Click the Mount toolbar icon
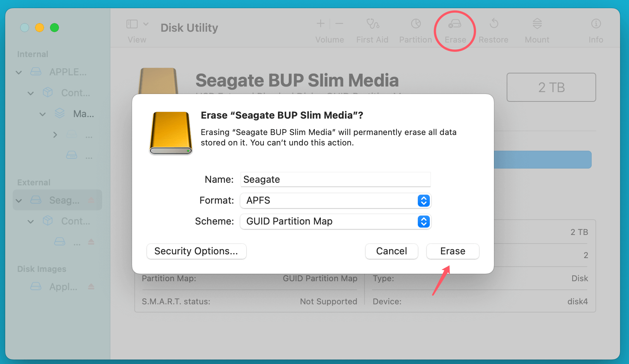This screenshot has height=364, width=629. (x=536, y=30)
